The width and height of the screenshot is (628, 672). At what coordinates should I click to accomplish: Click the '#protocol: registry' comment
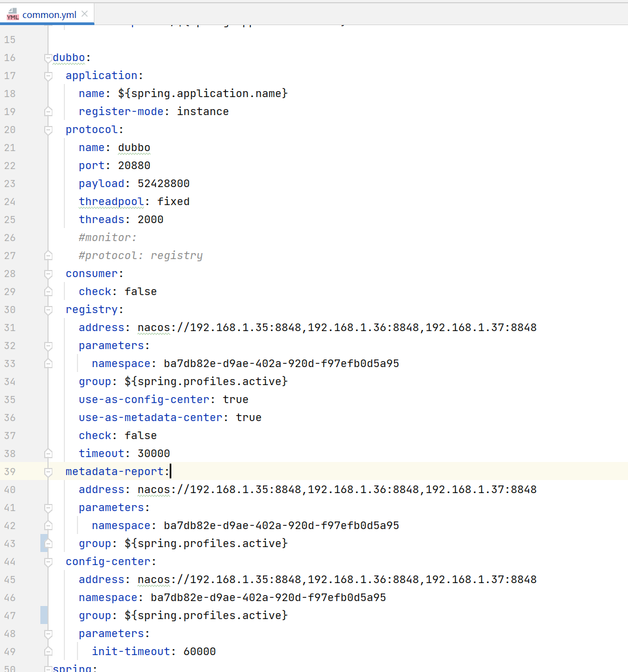141,256
